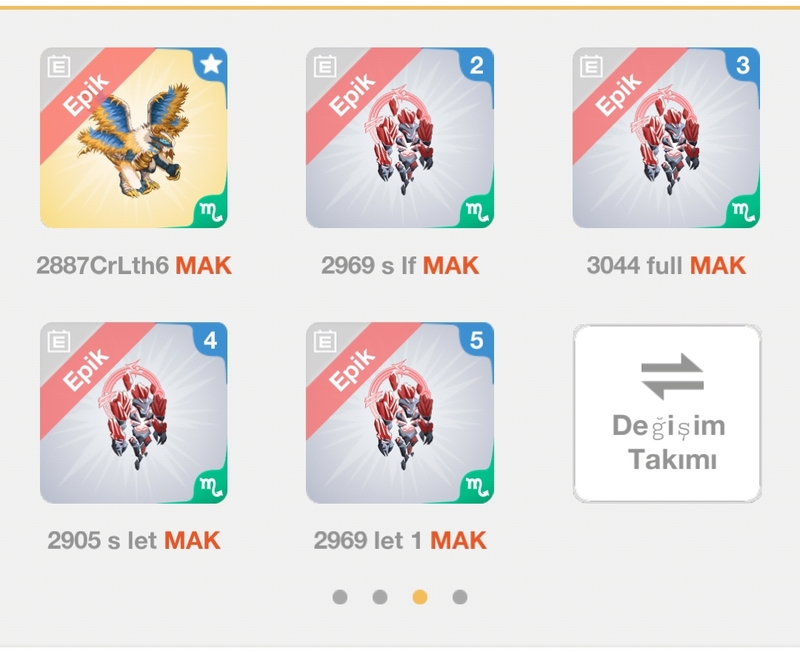Tap the Epik ribbon on card 4
Image resolution: width=800 pixels, height=657 pixels.
pos(87,371)
